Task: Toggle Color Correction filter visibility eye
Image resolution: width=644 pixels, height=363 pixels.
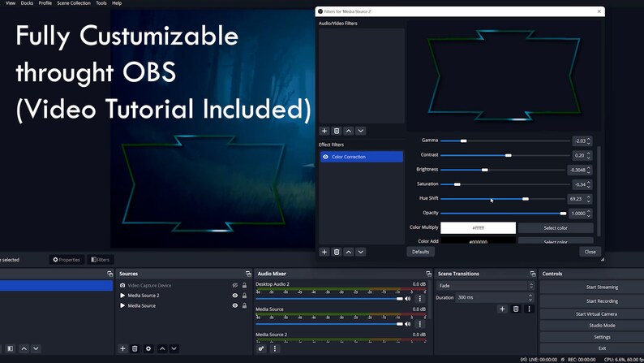Action: tap(325, 157)
